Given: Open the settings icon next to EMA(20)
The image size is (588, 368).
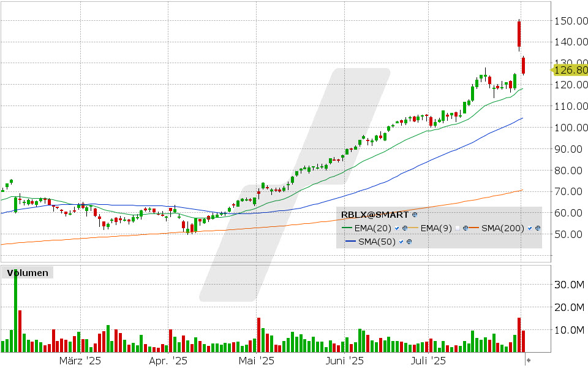Looking at the screenshot, I should coord(405,228).
